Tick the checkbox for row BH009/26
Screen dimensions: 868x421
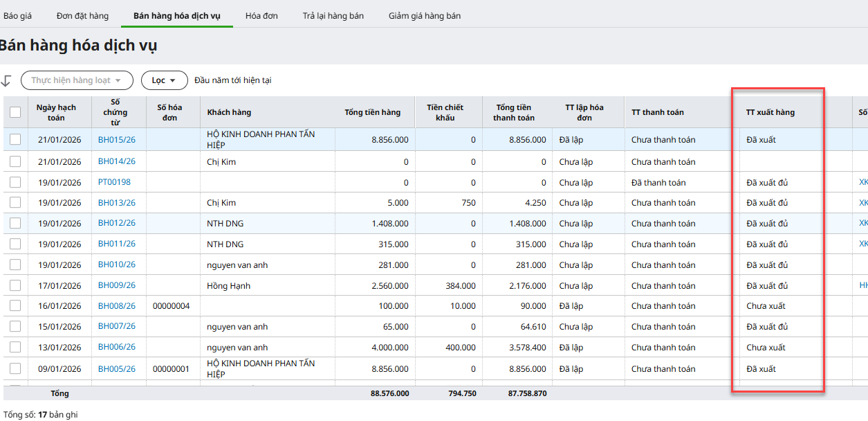point(15,286)
